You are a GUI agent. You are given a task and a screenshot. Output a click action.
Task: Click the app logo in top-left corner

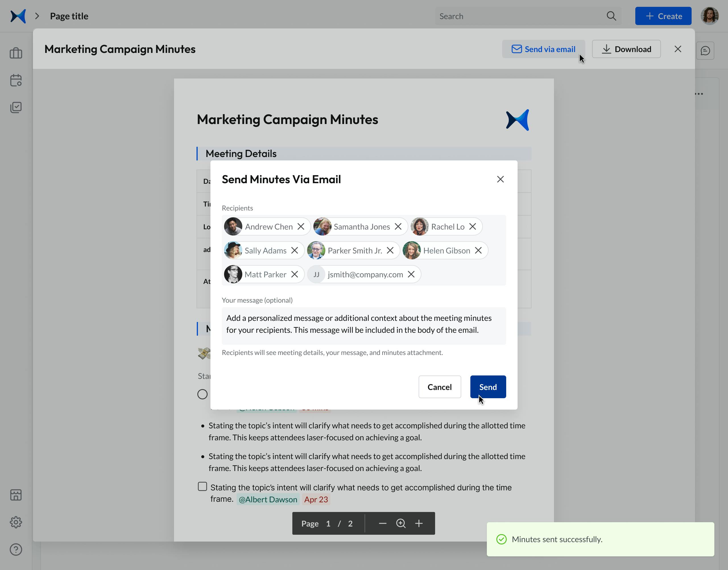pyautogui.click(x=18, y=16)
